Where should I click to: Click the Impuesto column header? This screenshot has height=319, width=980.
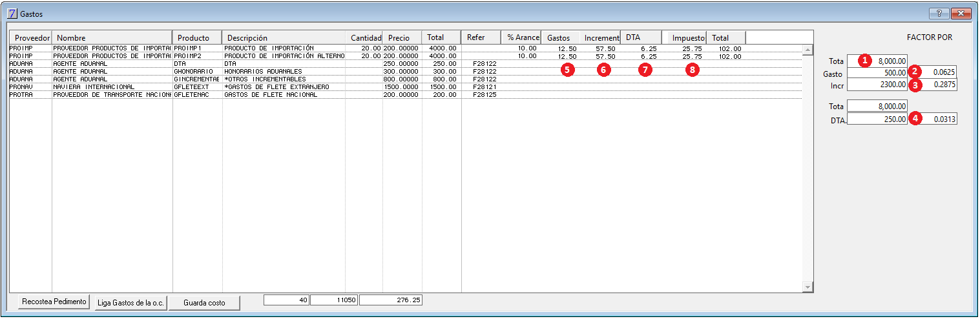coord(687,37)
